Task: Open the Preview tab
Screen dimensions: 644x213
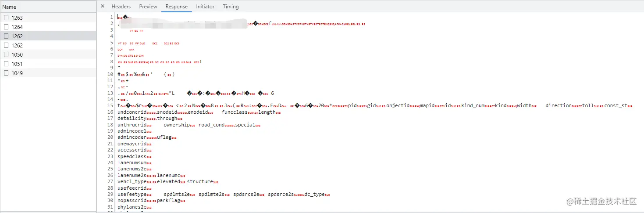Action: click(148, 7)
